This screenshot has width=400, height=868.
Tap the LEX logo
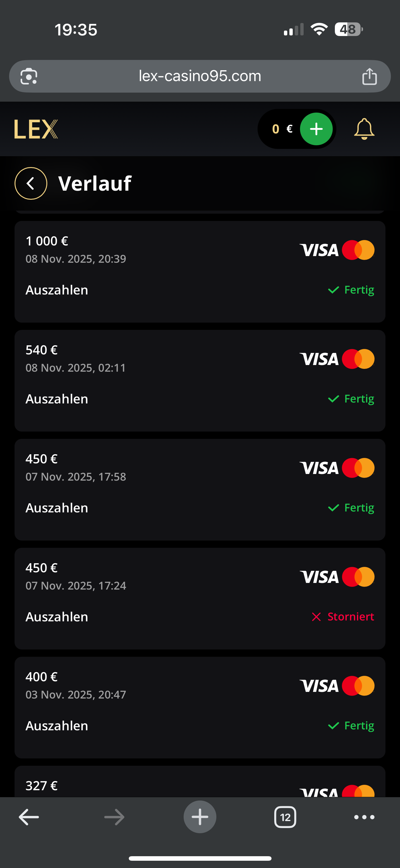(36, 129)
